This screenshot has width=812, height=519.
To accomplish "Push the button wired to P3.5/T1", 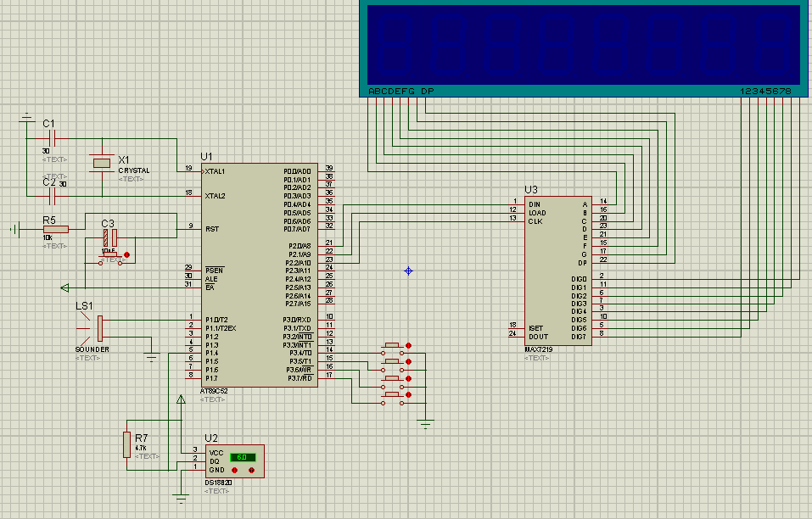I will click(x=392, y=362).
